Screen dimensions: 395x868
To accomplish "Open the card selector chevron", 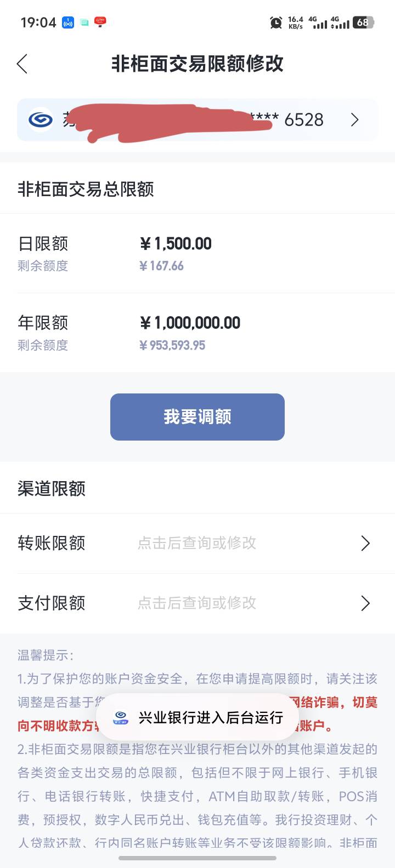I will 355,119.
